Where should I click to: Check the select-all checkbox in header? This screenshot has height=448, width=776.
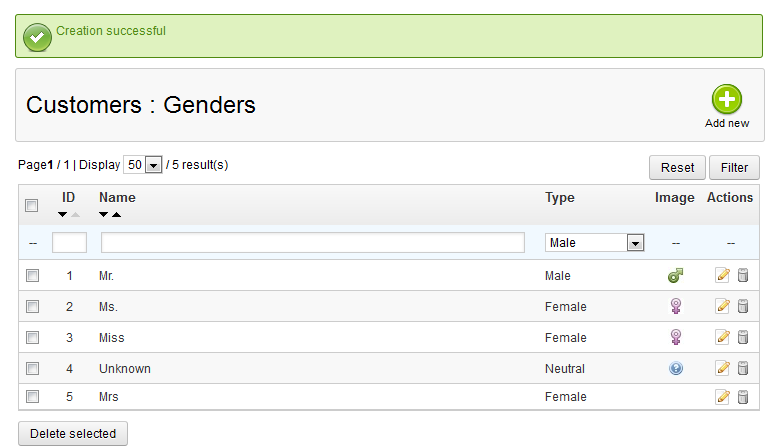32,205
